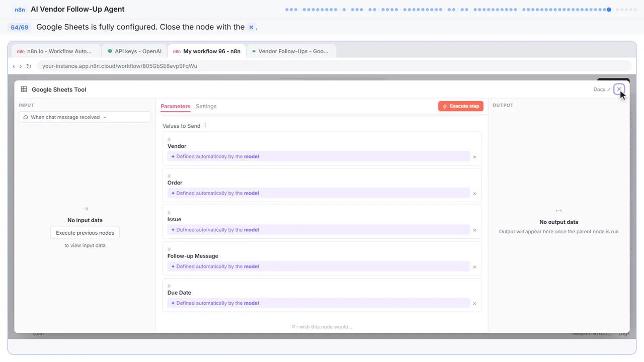
Task: Click the 64/69 step counter badge
Action: point(20,27)
